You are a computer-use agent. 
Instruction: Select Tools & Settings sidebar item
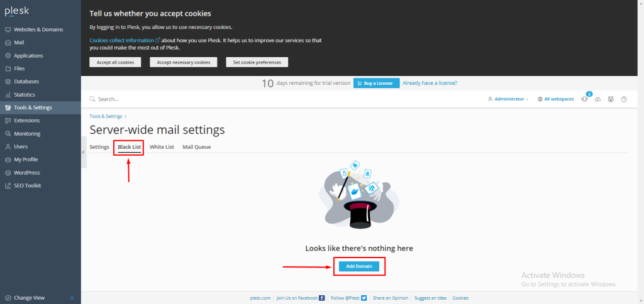[x=40, y=107]
